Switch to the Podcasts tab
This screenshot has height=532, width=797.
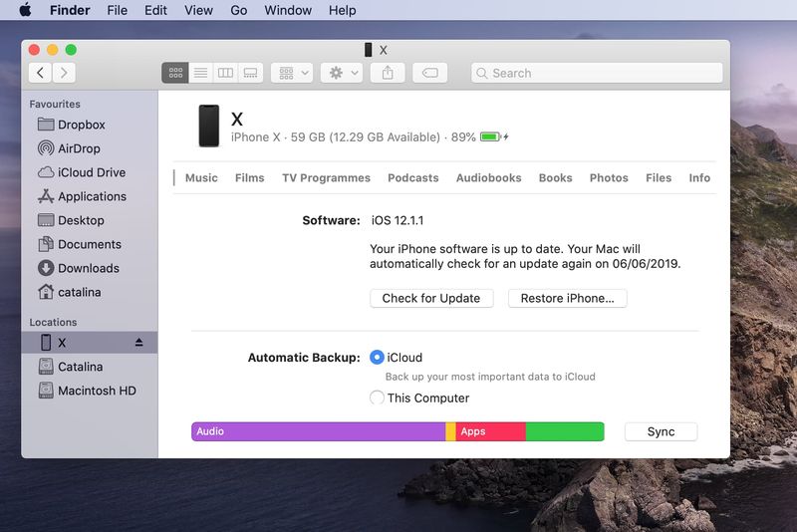[x=413, y=178]
